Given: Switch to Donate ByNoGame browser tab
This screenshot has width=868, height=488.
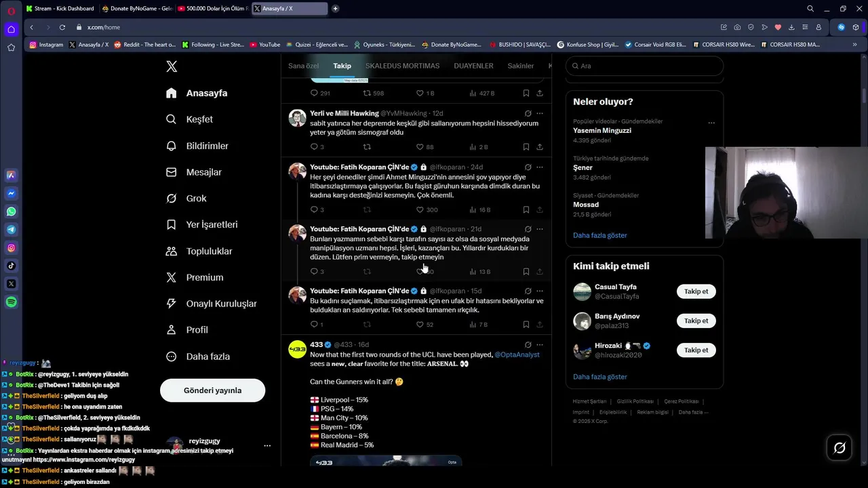Looking at the screenshot, I should (137, 8).
